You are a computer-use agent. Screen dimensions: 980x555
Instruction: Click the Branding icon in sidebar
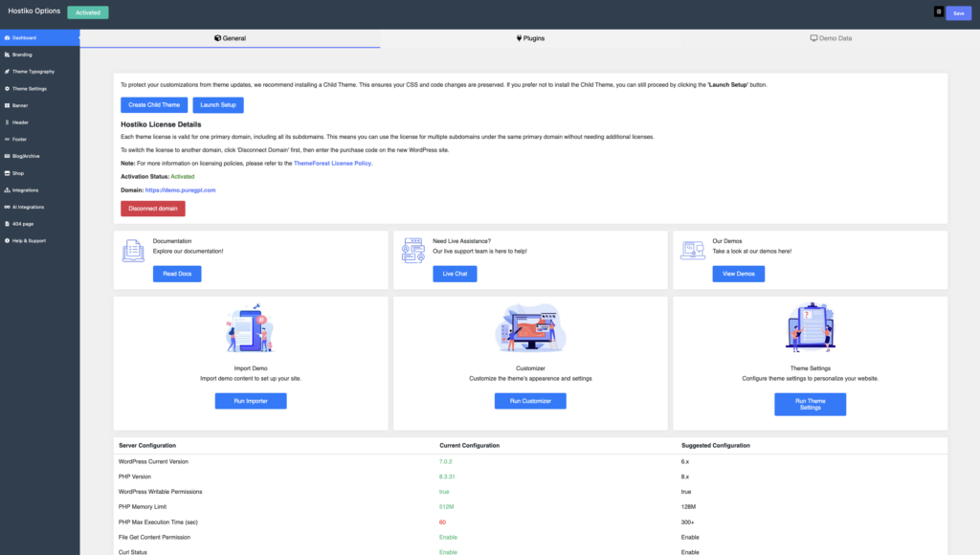[x=7, y=55]
